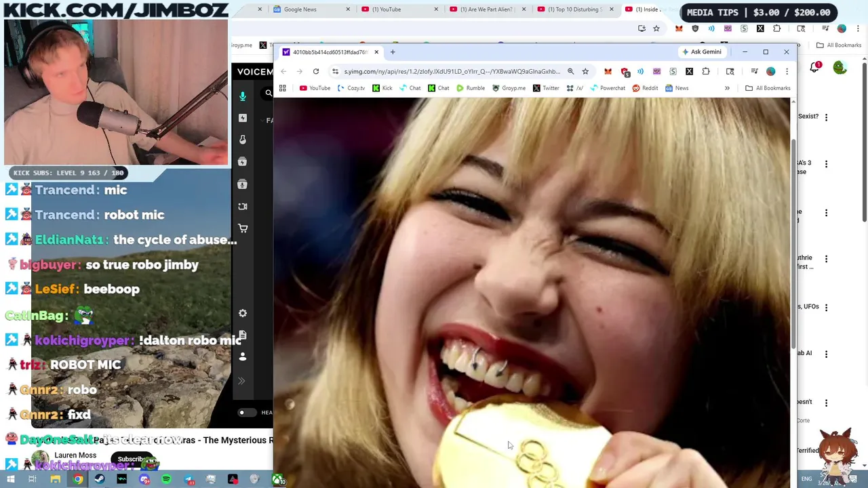This screenshot has width=868, height=488.
Task: Open Kick bookmark
Action: tap(382, 88)
